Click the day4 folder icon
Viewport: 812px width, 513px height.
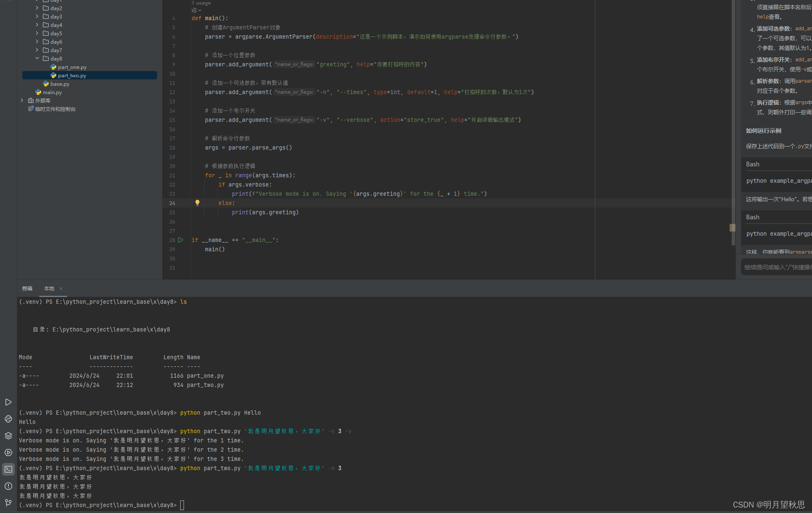46,25
